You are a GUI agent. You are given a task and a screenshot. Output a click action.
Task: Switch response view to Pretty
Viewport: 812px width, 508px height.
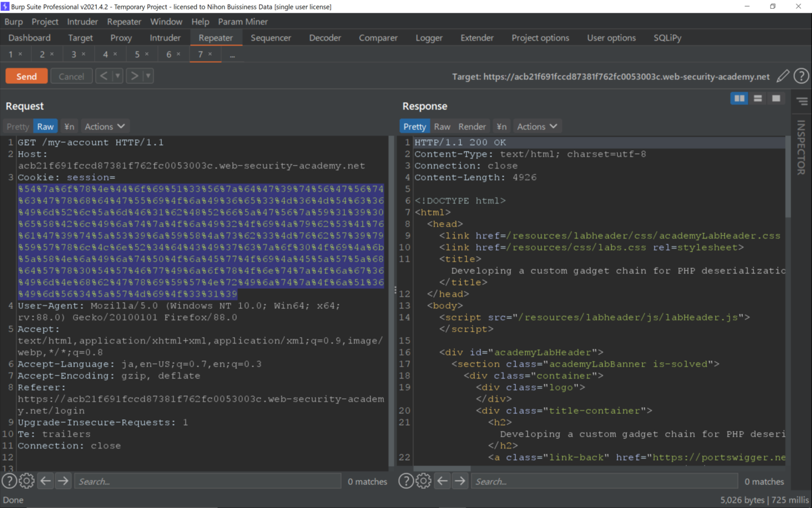click(415, 127)
